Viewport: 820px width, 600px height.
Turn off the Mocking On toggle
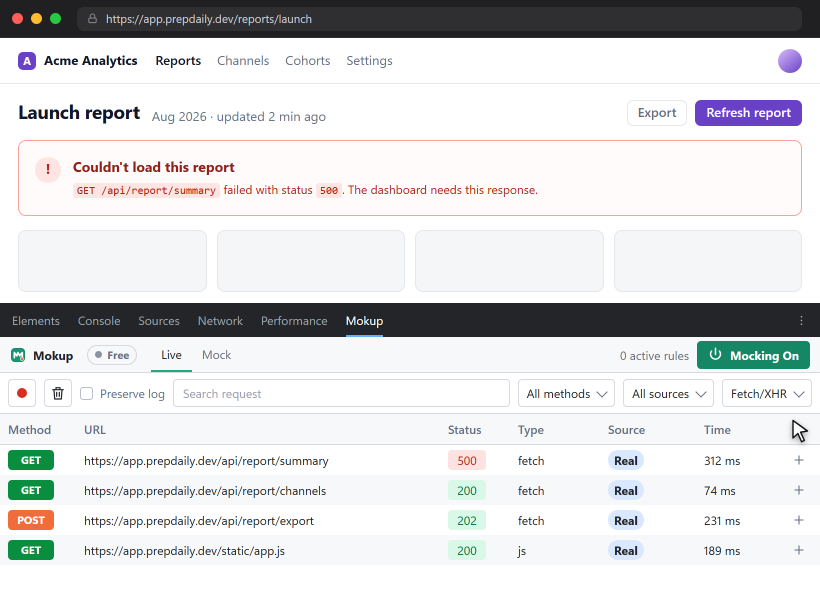(x=753, y=355)
